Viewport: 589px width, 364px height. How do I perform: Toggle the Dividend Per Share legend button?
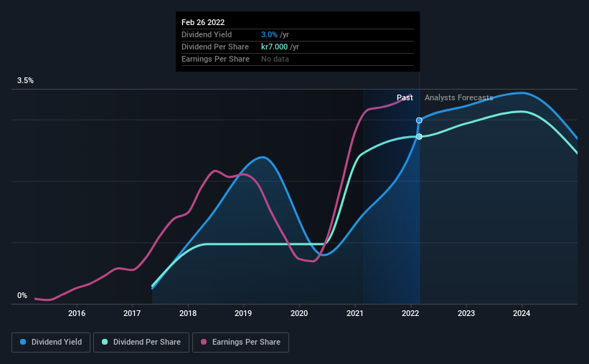click(x=141, y=343)
